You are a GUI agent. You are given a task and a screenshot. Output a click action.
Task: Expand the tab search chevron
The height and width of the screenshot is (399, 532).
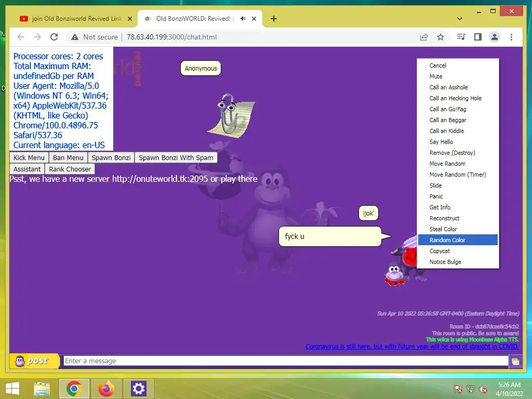click(460, 19)
